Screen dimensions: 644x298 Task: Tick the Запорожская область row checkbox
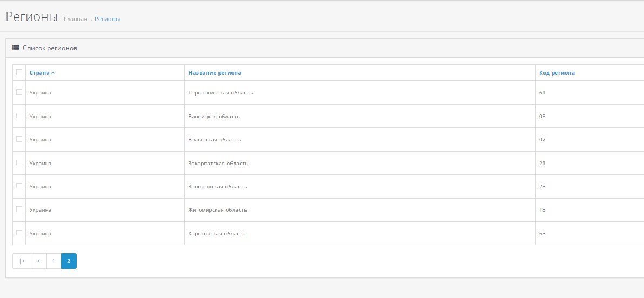19,186
